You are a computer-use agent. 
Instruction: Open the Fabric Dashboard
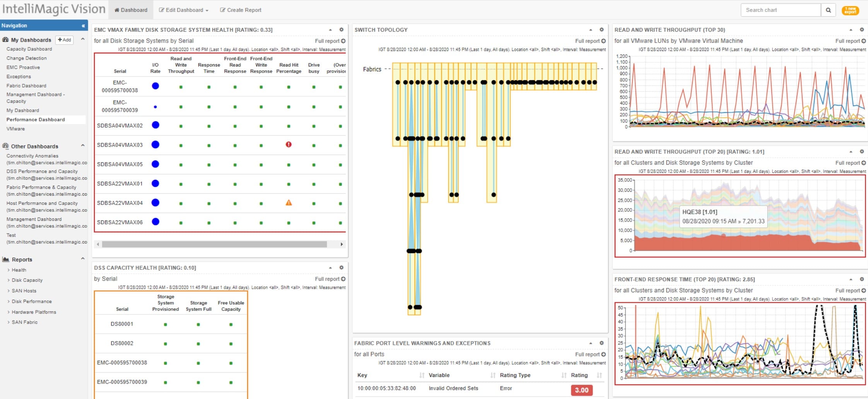[26, 86]
